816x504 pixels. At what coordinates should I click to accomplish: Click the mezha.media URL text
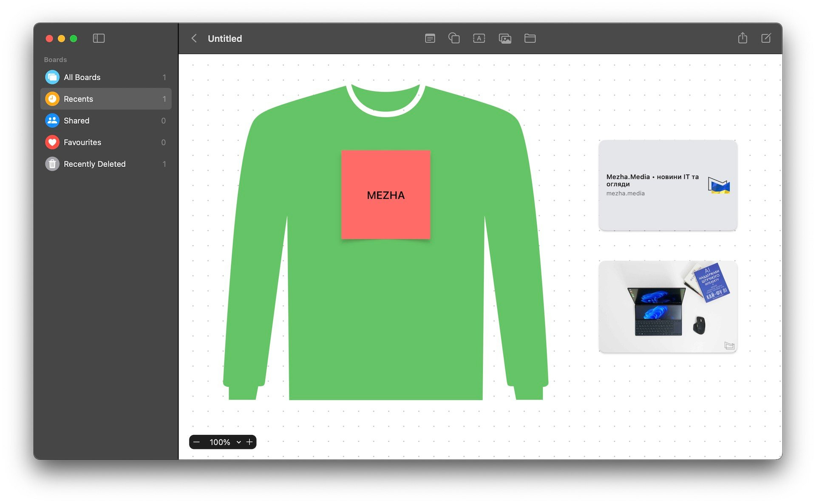(625, 193)
